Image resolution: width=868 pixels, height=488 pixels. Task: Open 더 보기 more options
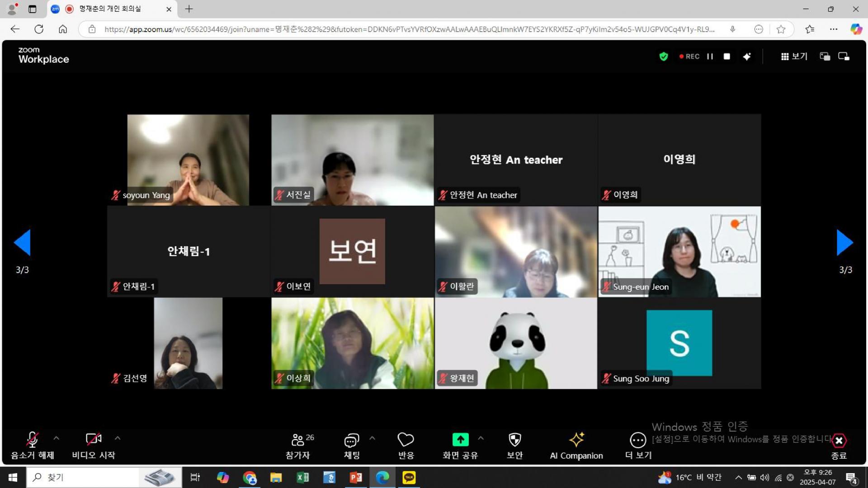(638, 446)
